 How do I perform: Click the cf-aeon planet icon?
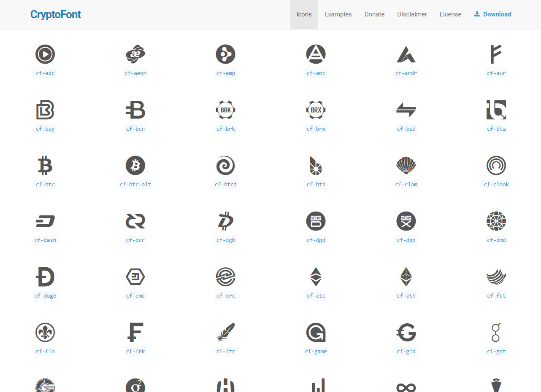point(135,54)
